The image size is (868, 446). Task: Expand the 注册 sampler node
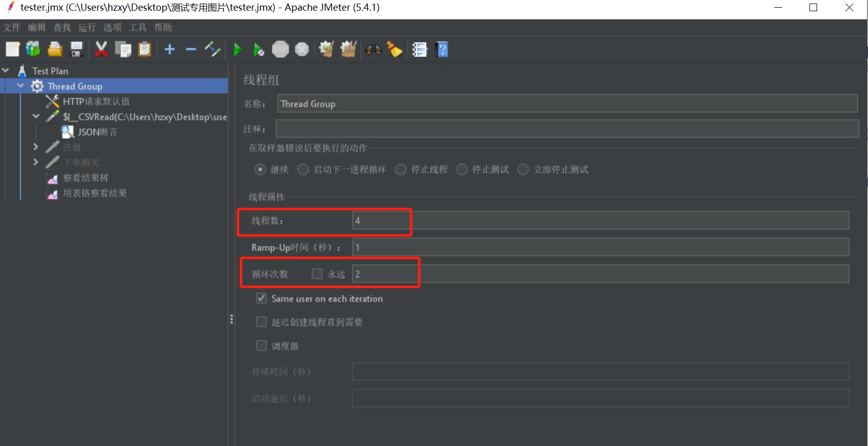[36, 147]
